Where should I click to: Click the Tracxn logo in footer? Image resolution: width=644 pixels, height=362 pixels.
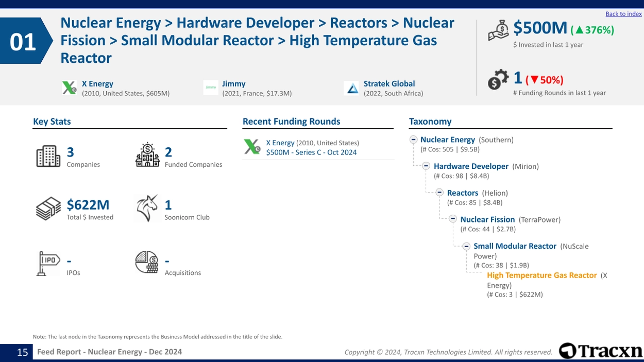click(601, 351)
